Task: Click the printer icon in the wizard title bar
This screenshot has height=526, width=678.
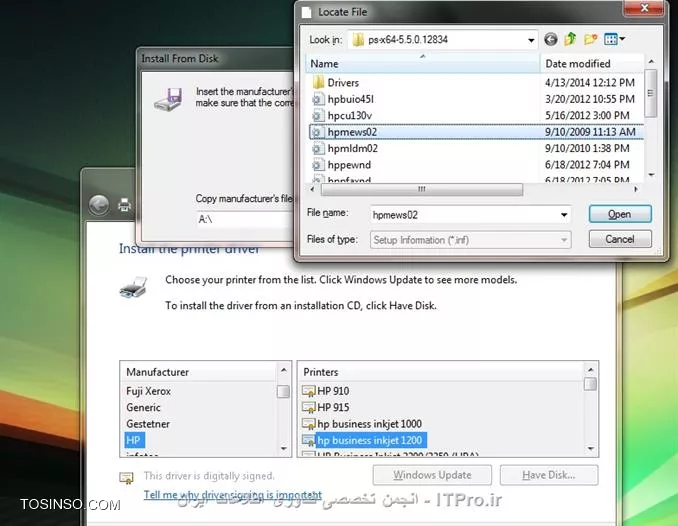Action: (125, 204)
